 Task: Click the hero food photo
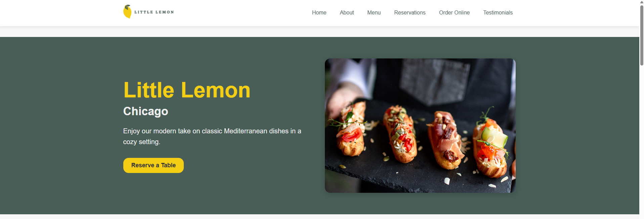pyautogui.click(x=420, y=126)
